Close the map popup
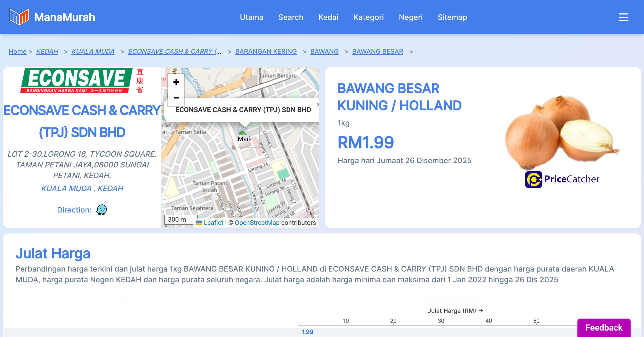Image resolution: width=644 pixels, height=337 pixels. [317, 105]
